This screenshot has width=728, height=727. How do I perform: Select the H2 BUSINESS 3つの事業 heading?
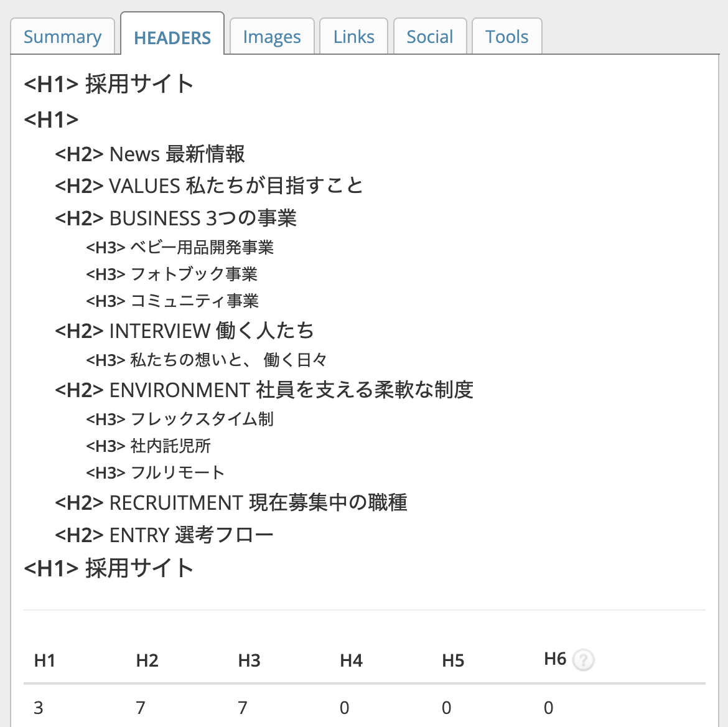point(175,218)
